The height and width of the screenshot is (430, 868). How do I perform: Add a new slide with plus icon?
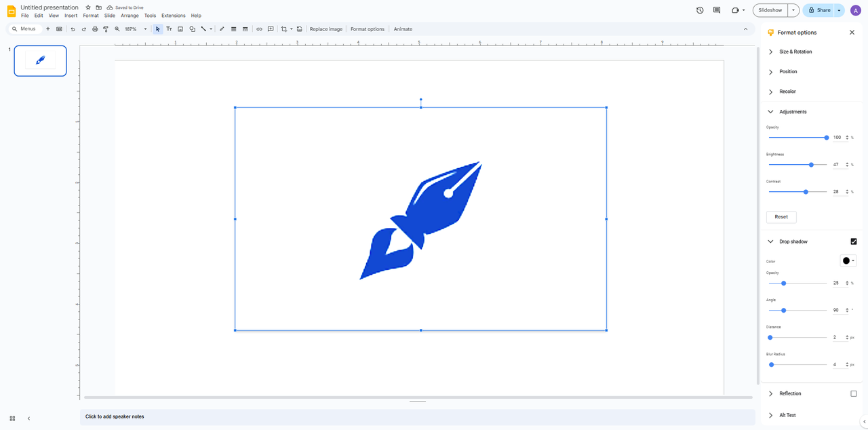pos(48,29)
